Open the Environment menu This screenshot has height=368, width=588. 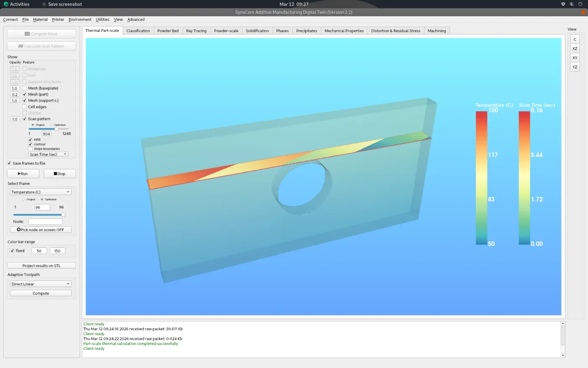pyautogui.click(x=80, y=19)
